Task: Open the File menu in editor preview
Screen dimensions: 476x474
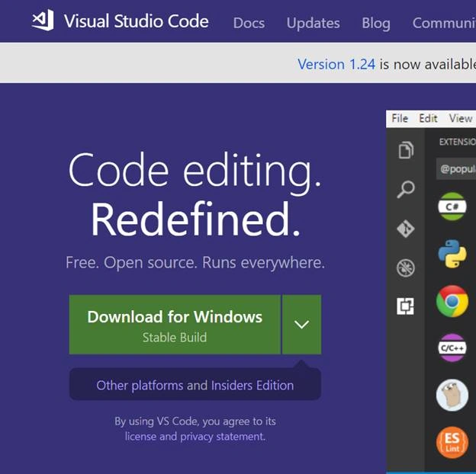Action: coord(400,118)
